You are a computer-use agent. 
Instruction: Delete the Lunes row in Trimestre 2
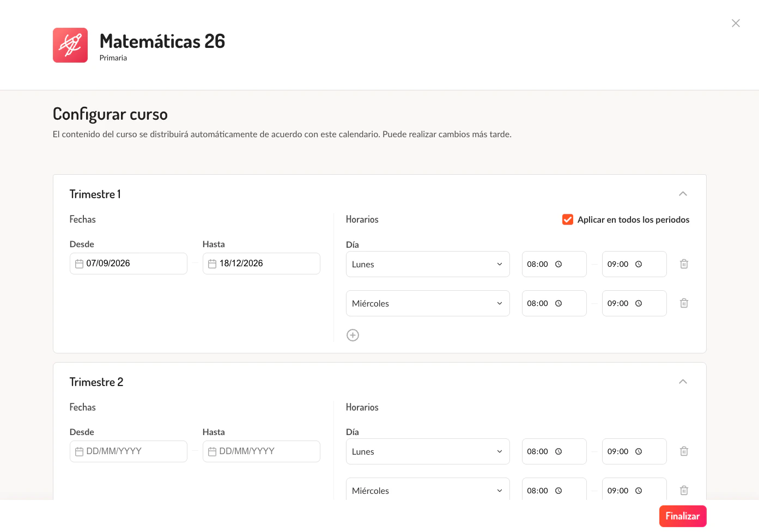[684, 451]
